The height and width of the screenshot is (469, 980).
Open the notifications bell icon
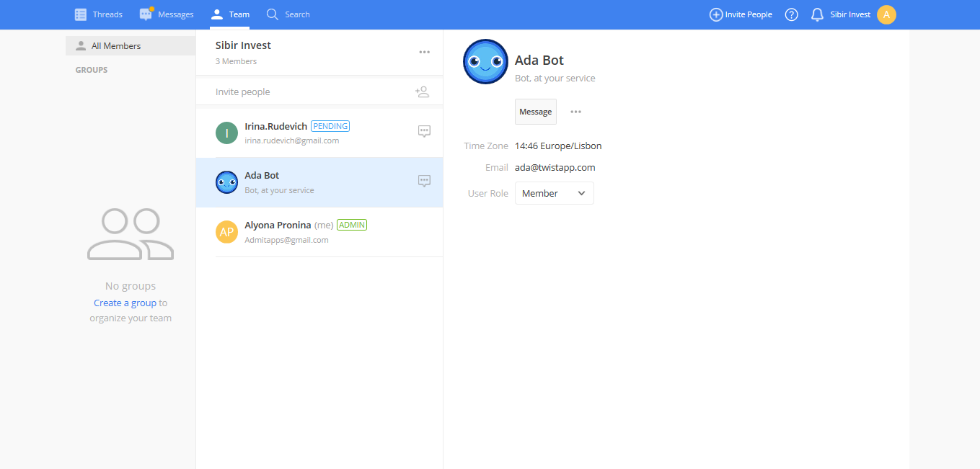817,14
